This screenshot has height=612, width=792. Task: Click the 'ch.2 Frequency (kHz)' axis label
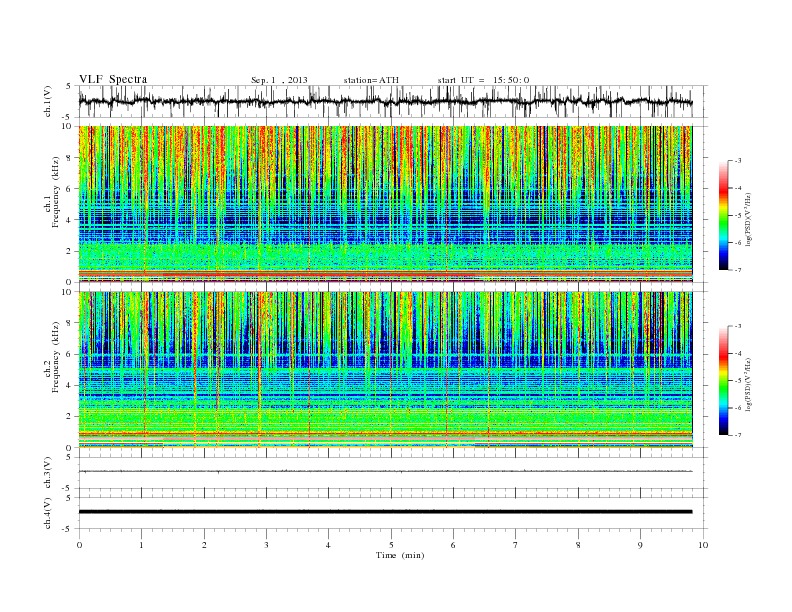click(52, 356)
